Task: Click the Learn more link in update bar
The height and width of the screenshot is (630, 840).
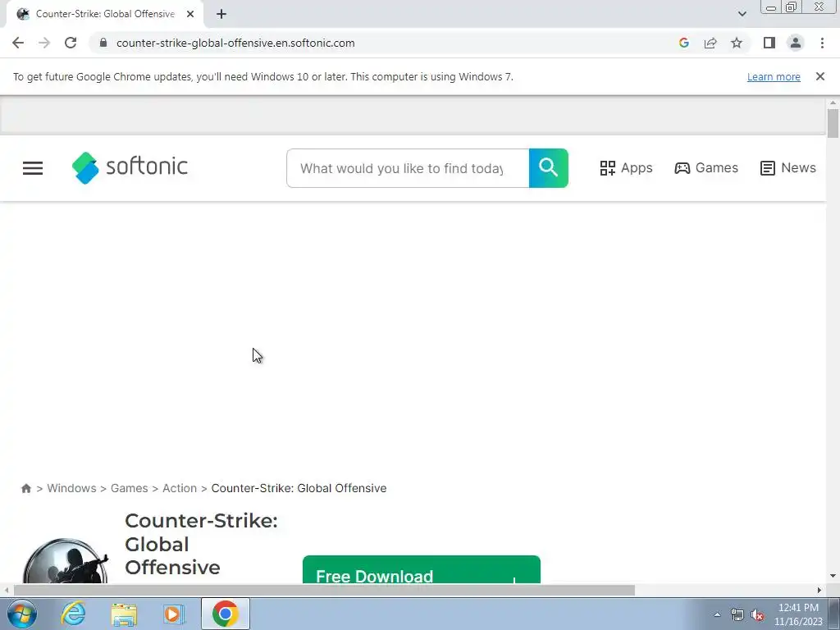Action: click(774, 76)
